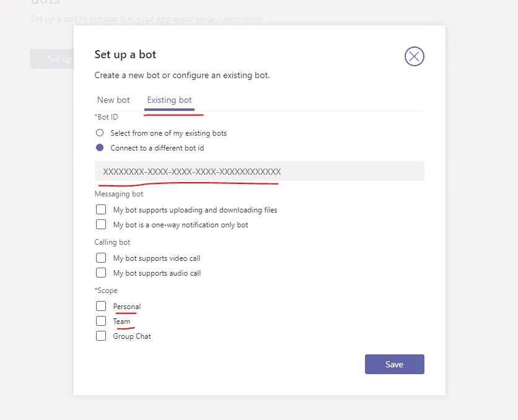Focus the bot ID text field

[x=259, y=172]
